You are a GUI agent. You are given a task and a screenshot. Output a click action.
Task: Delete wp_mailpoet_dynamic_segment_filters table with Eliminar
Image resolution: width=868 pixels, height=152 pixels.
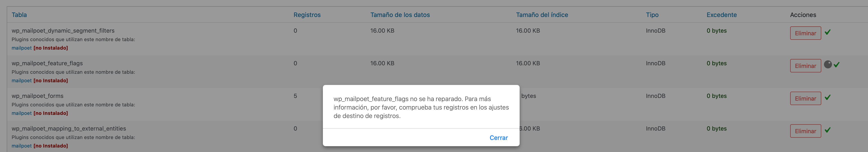(x=805, y=33)
